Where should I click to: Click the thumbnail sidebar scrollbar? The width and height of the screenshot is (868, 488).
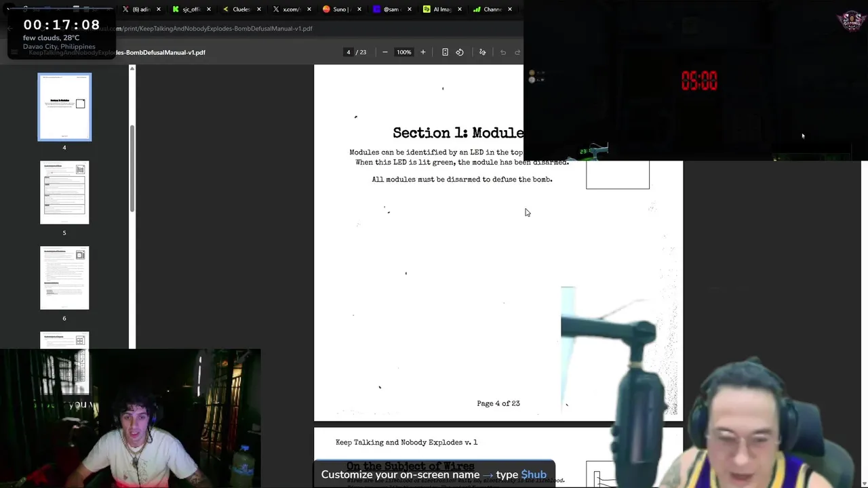[132, 169]
